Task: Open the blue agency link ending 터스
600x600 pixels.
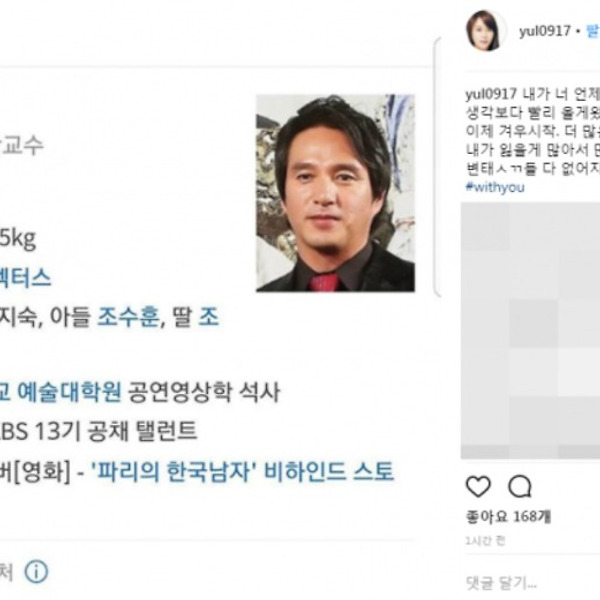Action: pyautogui.click(x=25, y=278)
